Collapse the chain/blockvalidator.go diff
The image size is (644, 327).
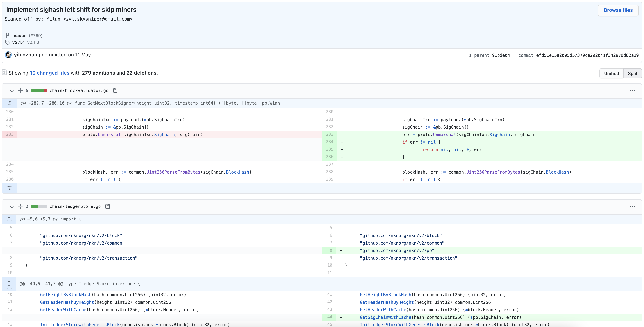pyautogui.click(x=11, y=91)
